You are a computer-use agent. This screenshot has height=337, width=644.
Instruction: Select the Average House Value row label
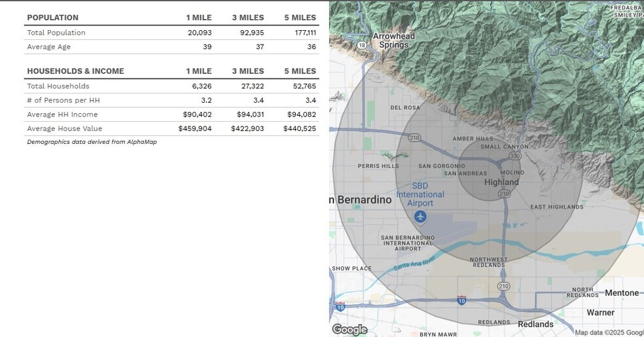pyautogui.click(x=64, y=129)
